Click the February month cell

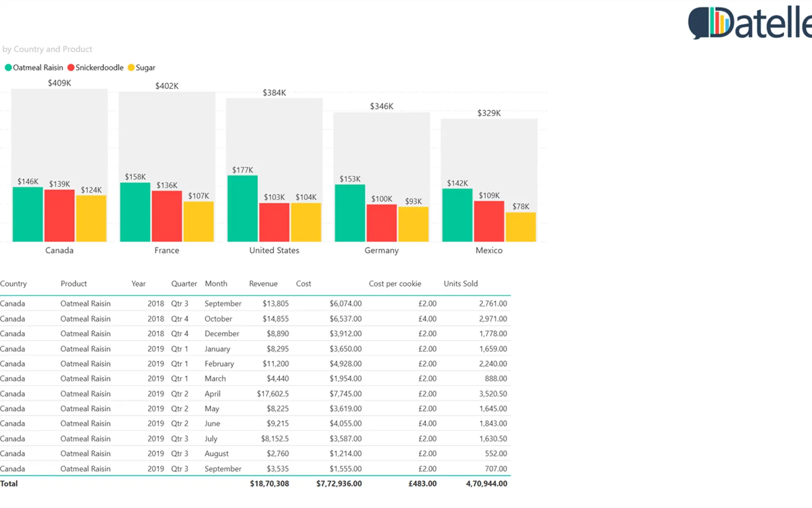[219, 364]
